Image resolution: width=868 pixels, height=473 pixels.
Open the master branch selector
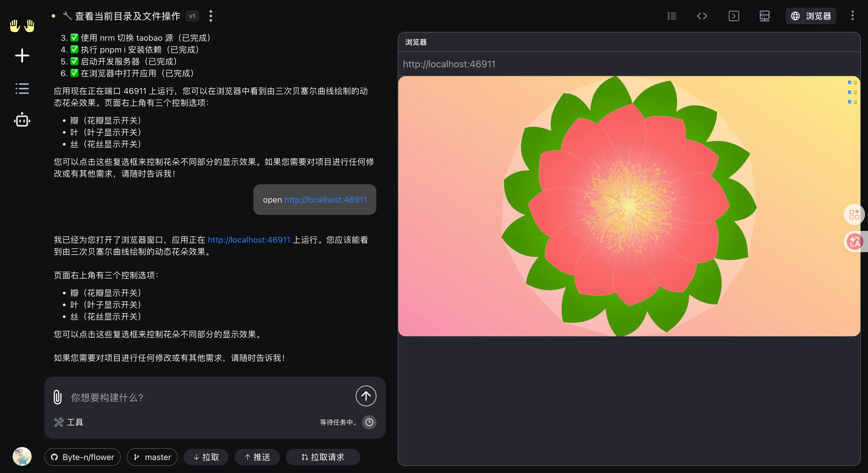pyautogui.click(x=152, y=457)
